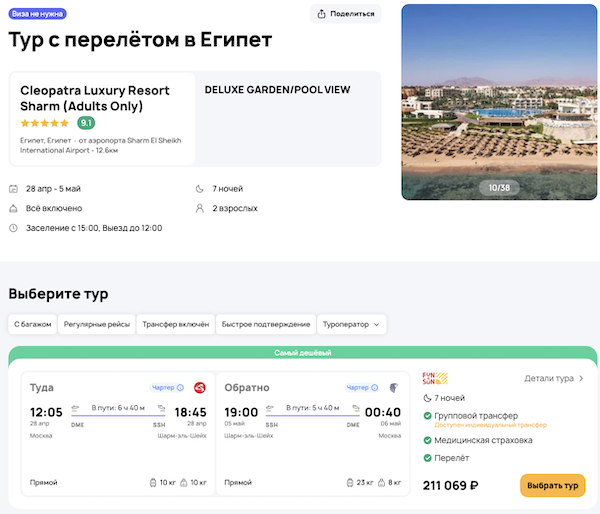Click the return flight airline logo
Screen dimensions: 600x514
[392, 387]
